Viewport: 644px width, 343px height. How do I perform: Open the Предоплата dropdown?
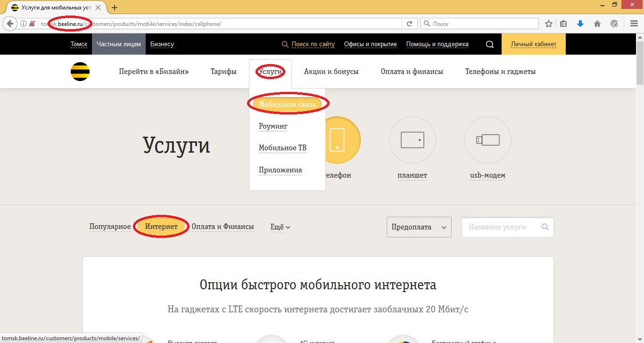[x=419, y=227]
